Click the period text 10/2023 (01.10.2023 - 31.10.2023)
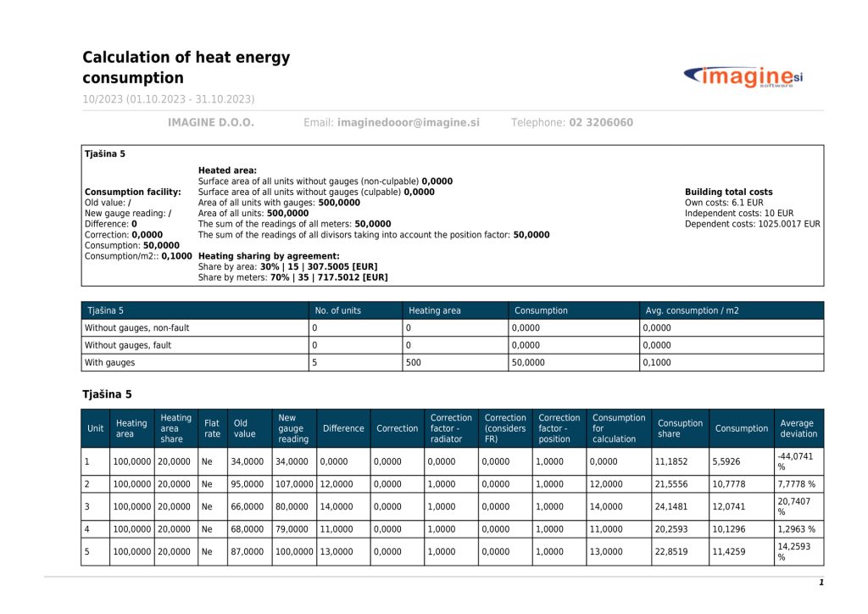Viewport: 868px width, 614px height. coord(169,99)
